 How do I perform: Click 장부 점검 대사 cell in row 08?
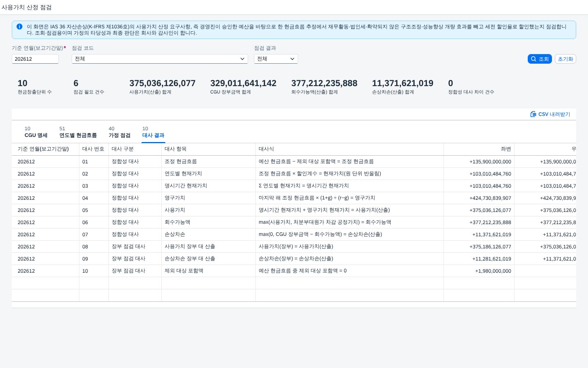135,247
